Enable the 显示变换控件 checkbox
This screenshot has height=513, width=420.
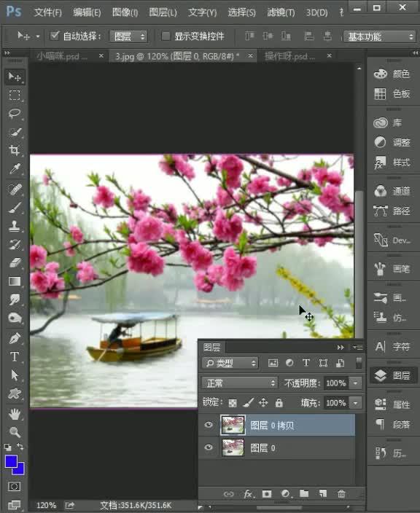[166, 36]
